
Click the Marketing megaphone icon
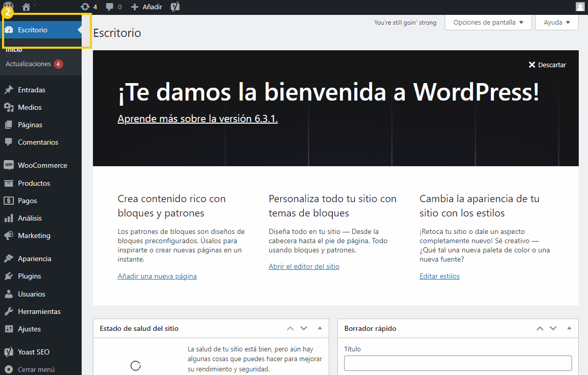[x=9, y=235]
